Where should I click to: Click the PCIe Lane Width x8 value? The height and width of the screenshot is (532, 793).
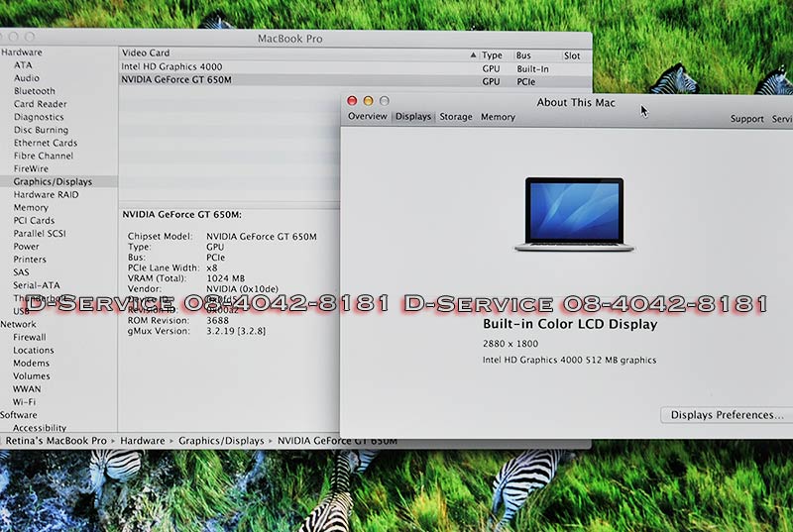(x=212, y=268)
